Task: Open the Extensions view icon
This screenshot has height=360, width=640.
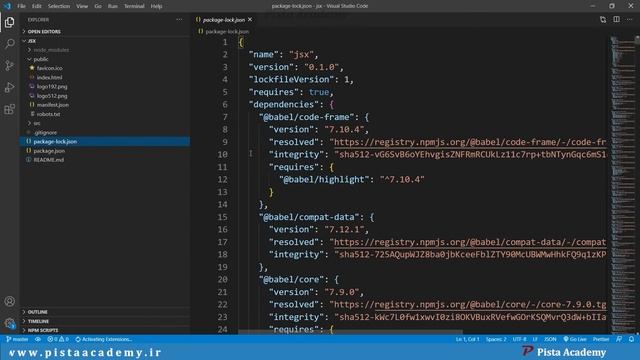Action: [9, 109]
